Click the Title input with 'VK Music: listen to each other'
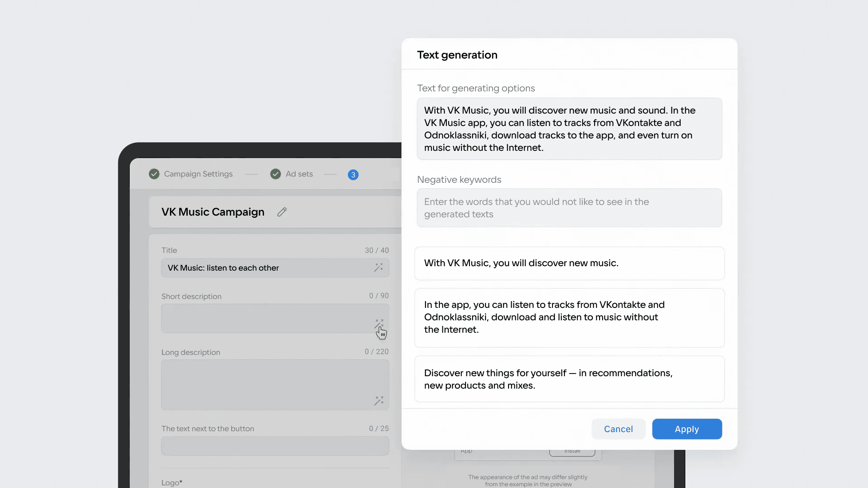This screenshot has height=488, width=868. pos(266,268)
